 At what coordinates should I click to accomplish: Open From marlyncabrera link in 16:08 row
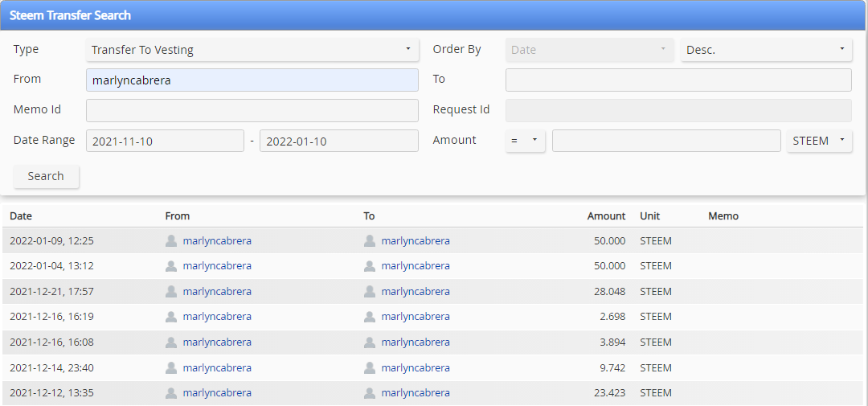(x=217, y=342)
